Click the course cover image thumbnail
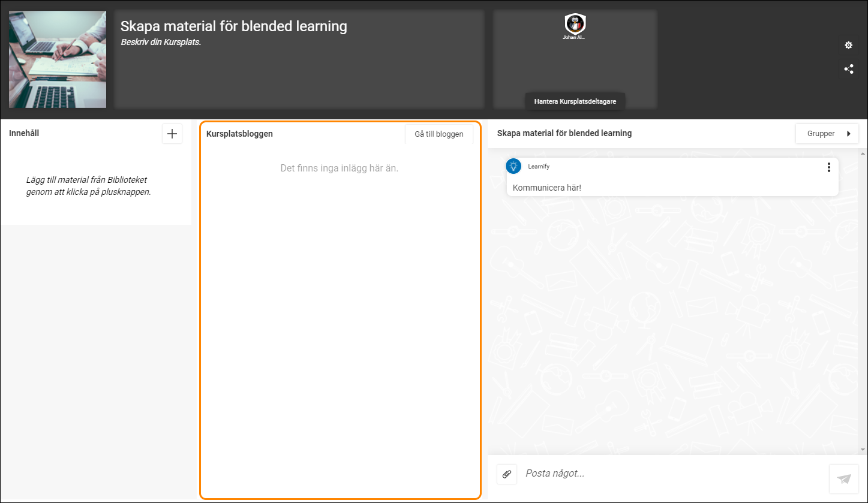The height and width of the screenshot is (503, 868). point(58,59)
